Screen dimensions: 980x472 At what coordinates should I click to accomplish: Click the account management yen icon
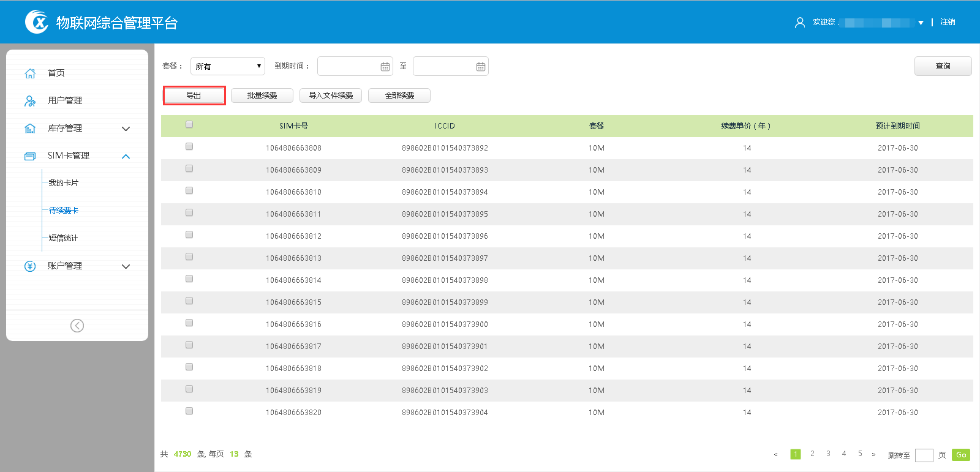tap(30, 266)
